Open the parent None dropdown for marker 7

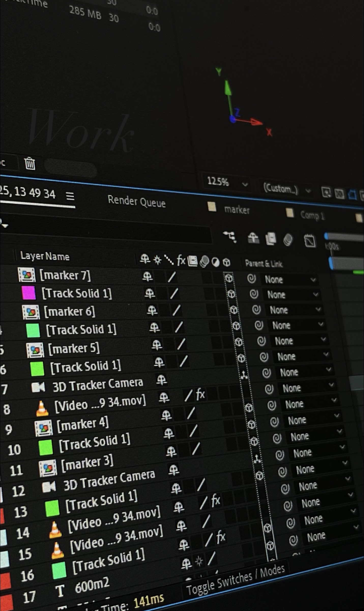(x=290, y=280)
